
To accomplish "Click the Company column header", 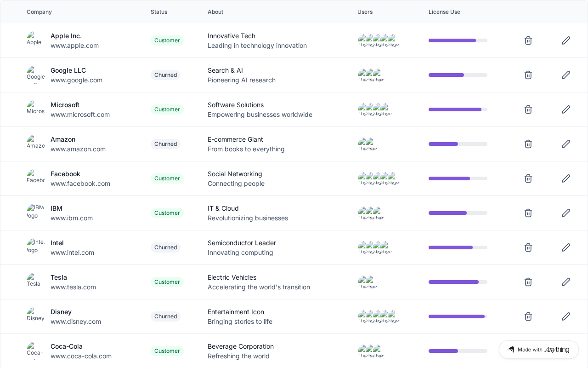I will (x=39, y=12).
